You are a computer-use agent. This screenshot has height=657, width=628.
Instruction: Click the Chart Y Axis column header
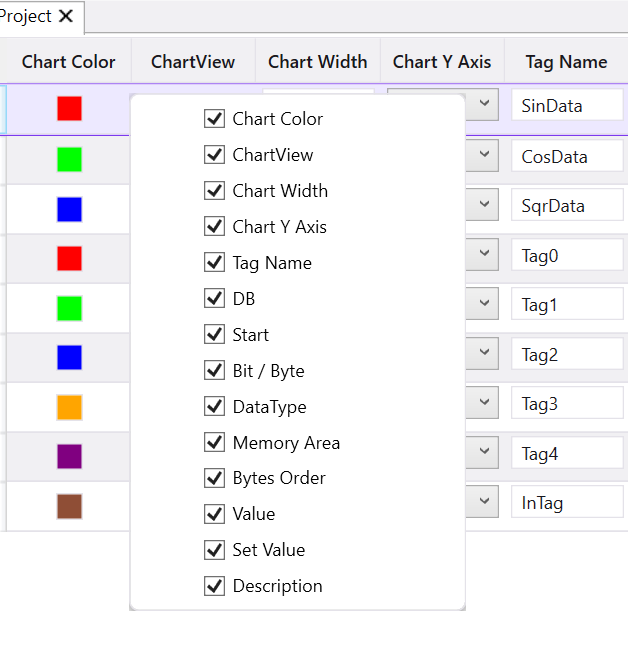point(442,62)
